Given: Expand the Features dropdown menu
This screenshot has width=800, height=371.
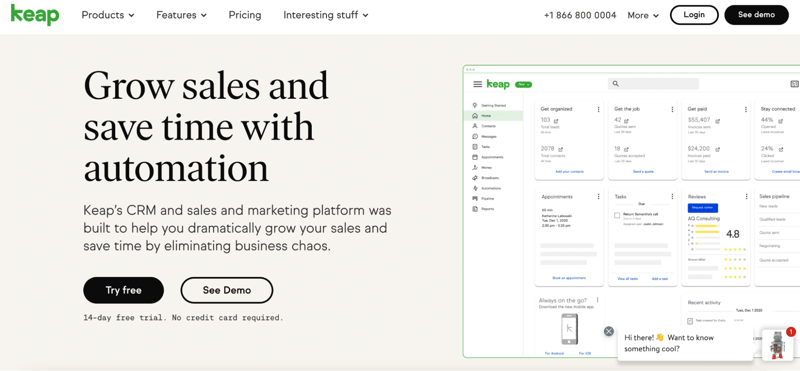Looking at the screenshot, I should coord(182,15).
